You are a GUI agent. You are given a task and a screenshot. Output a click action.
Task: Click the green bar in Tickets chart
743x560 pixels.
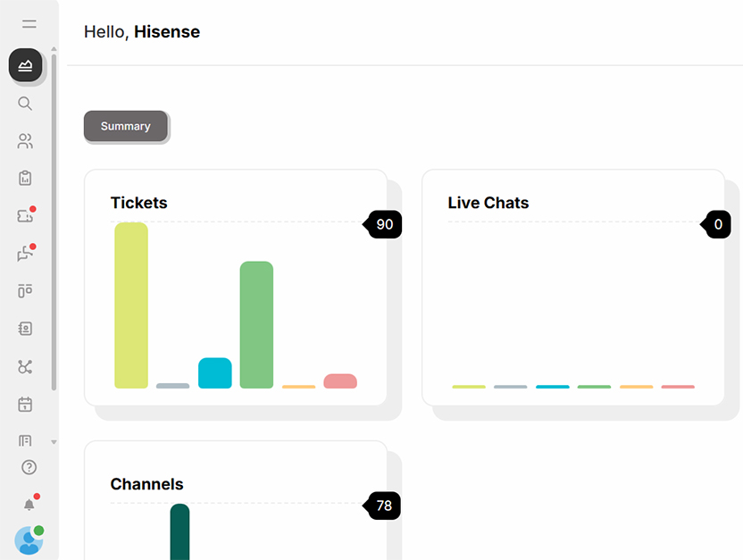256,324
